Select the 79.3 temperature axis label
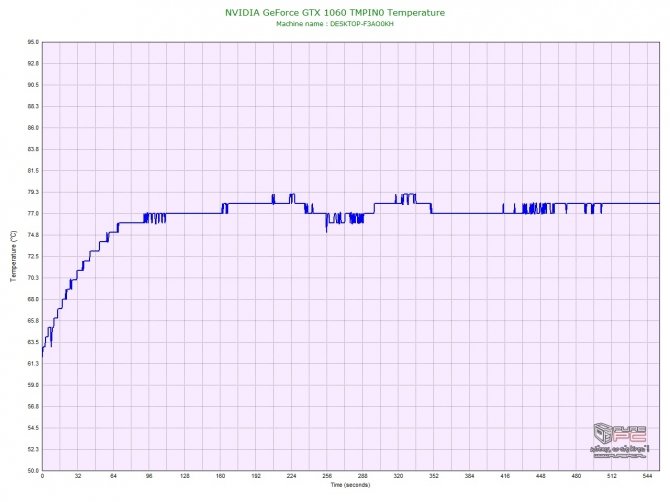Viewport: 670px width, 502px height. tap(33, 192)
